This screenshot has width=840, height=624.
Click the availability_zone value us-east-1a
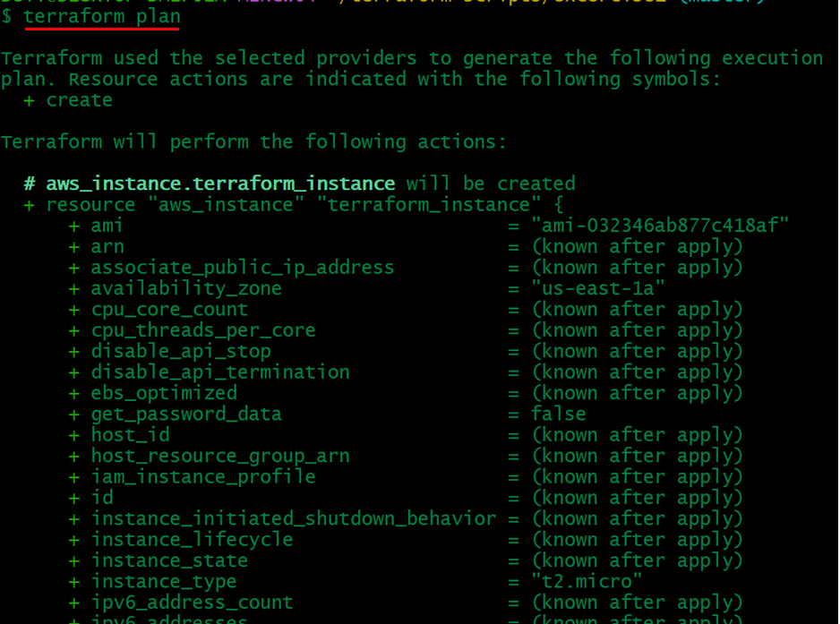point(597,288)
